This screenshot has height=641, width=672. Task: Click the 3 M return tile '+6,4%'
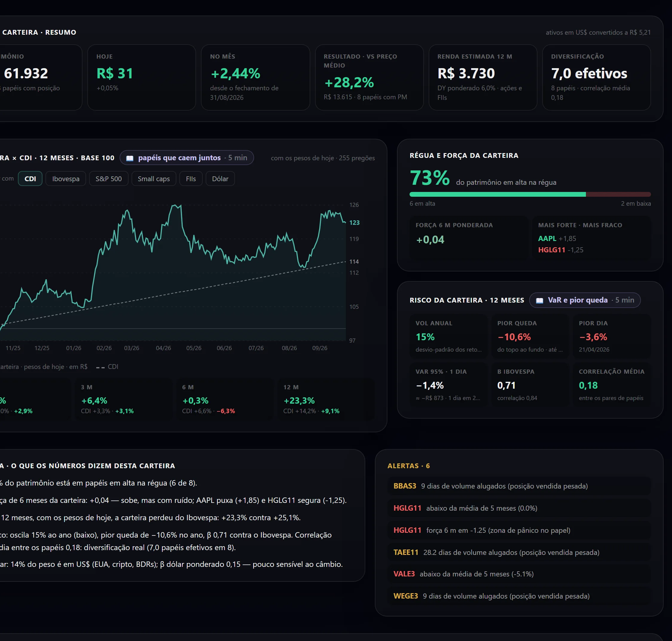click(x=124, y=399)
